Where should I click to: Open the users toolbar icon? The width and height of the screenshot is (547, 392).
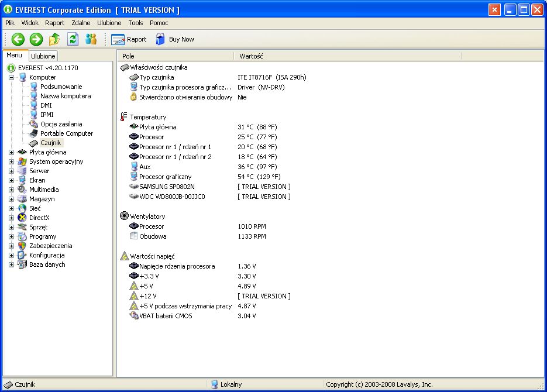pyautogui.click(x=91, y=39)
